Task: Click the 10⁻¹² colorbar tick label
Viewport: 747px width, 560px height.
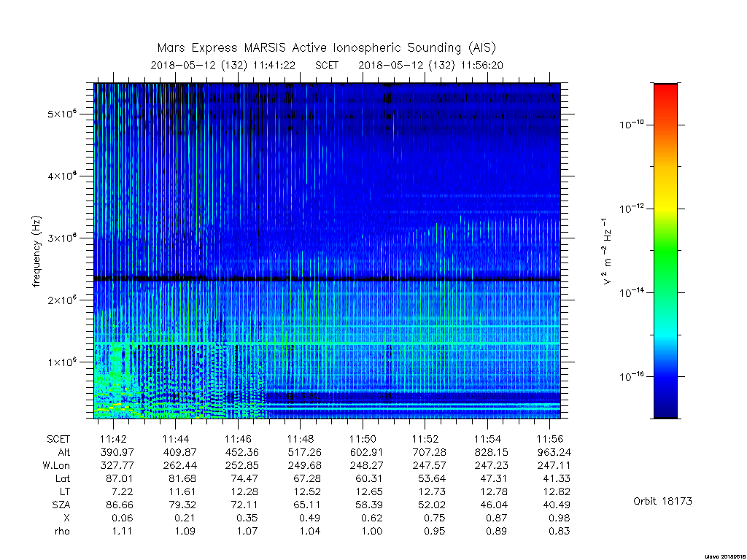Action: coord(631,208)
